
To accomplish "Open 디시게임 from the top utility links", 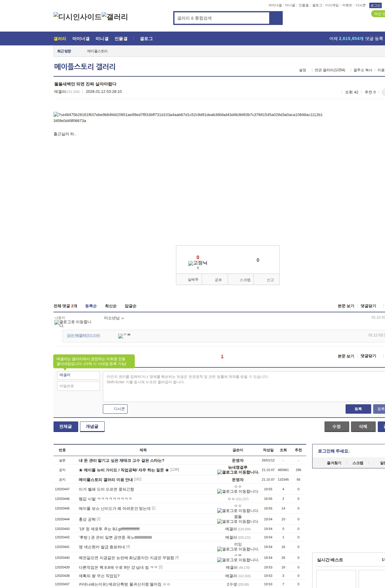I will coord(332,5).
